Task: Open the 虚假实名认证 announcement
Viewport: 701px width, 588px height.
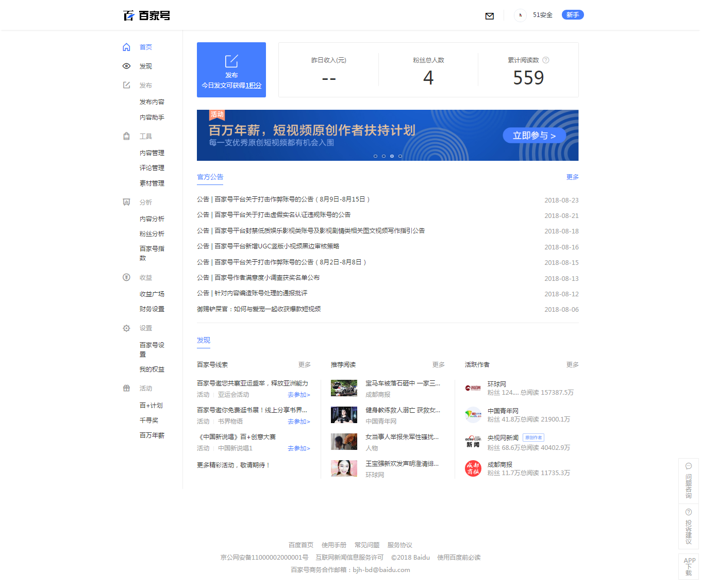Action: pyautogui.click(x=274, y=215)
